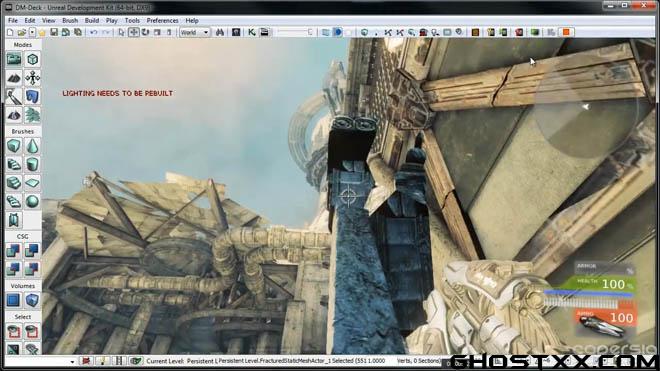
Task: Toggle the light bulb status bar button
Action: 102,361
